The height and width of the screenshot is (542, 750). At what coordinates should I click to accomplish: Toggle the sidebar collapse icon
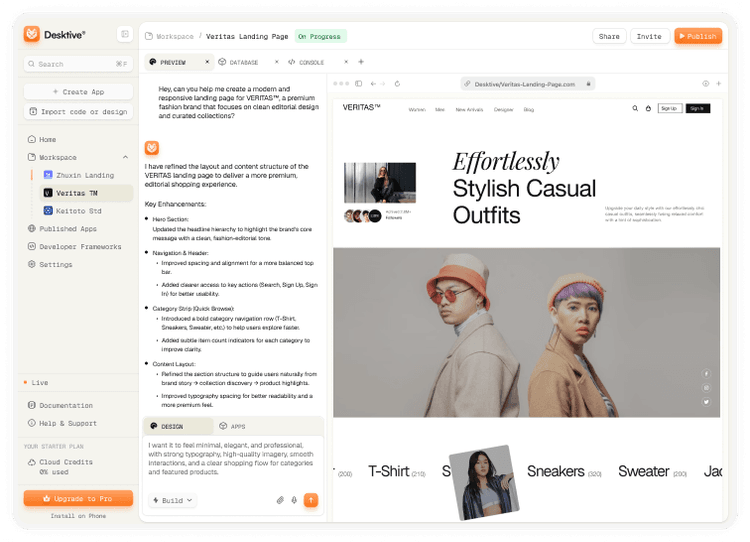click(x=125, y=34)
